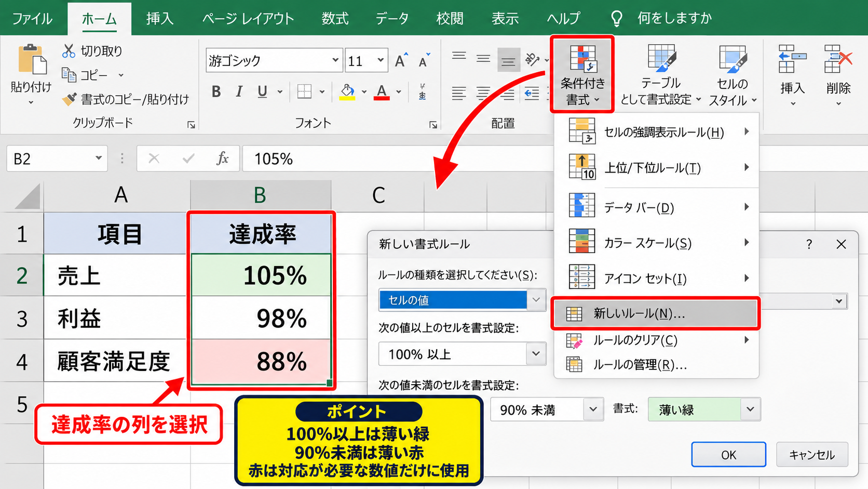Click the cell borders icon
868x489 pixels.
click(x=304, y=92)
